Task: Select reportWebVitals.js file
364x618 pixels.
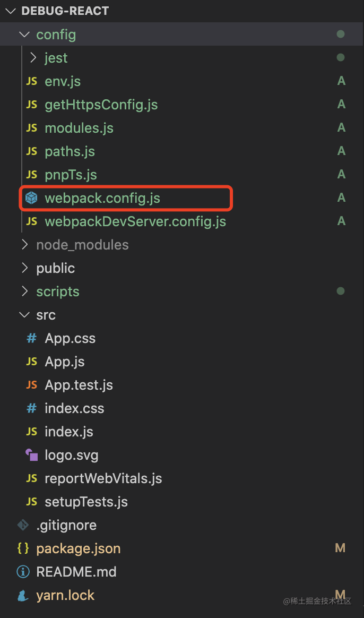Action: point(103,478)
